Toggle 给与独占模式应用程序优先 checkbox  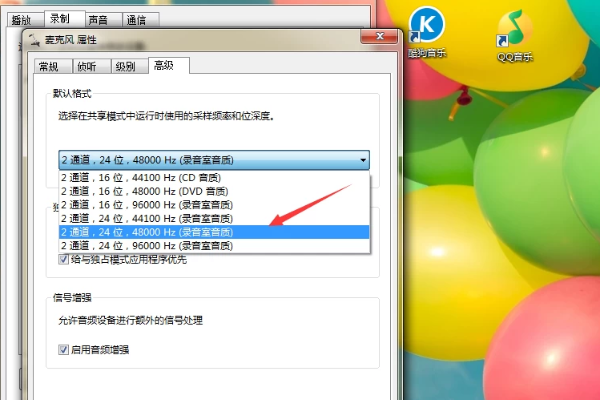click(x=64, y=260)
